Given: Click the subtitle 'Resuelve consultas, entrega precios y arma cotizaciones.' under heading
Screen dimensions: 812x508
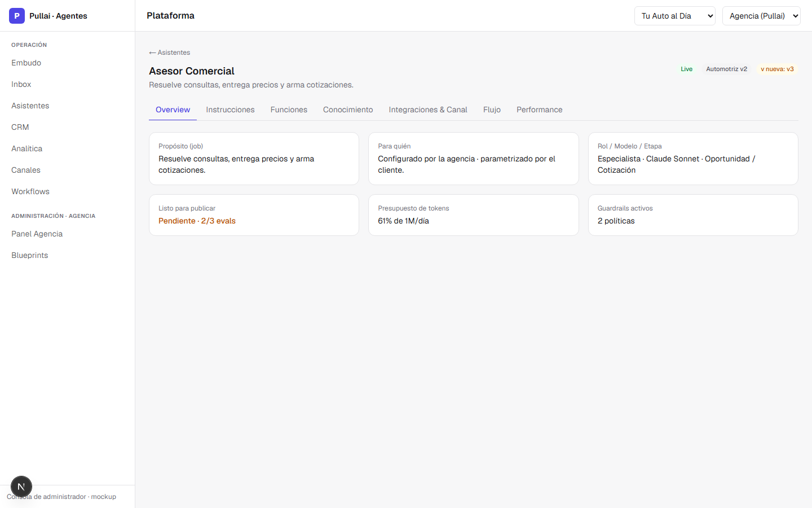Looking at the screenshot, I should point(251,85).
